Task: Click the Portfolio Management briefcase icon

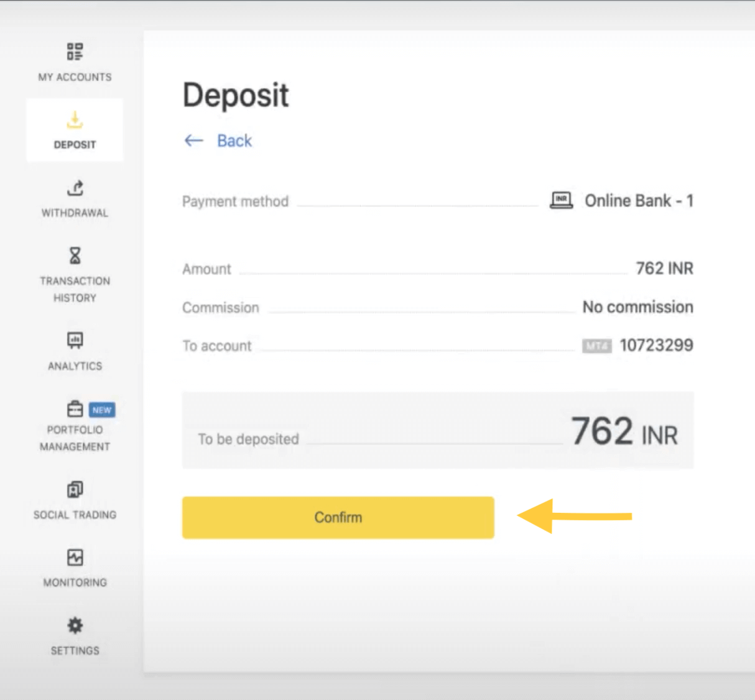Action: point(75,409)
